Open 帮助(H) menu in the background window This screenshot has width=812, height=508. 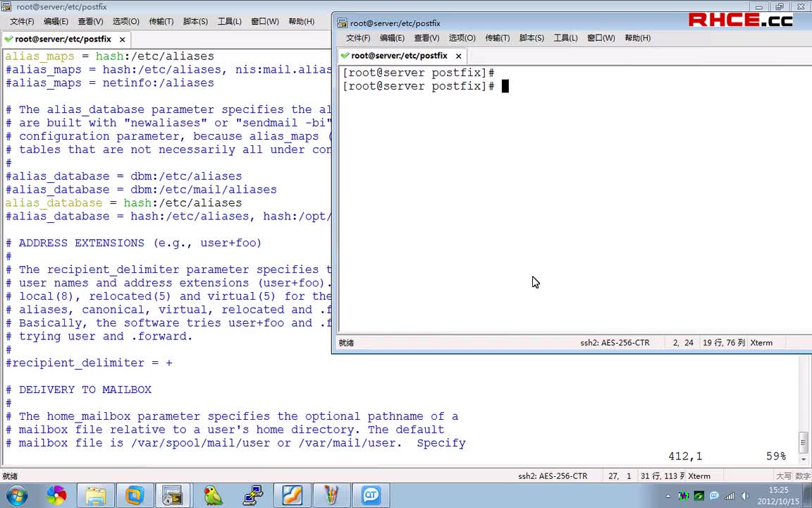point(302,21)
